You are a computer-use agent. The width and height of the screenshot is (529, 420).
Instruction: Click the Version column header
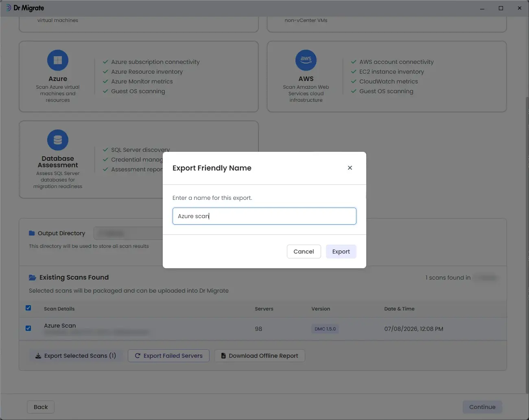(x=321, y=309)
